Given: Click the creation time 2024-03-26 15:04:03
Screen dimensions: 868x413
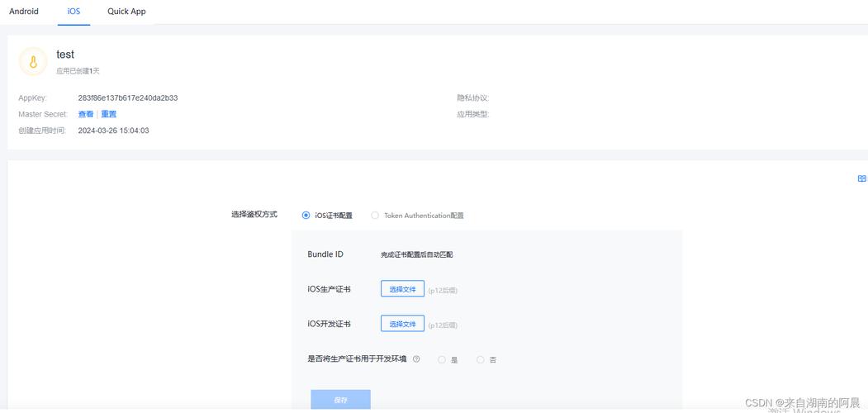Looking at the screenshot, I should pyautogui.click(x=113, y=131).
